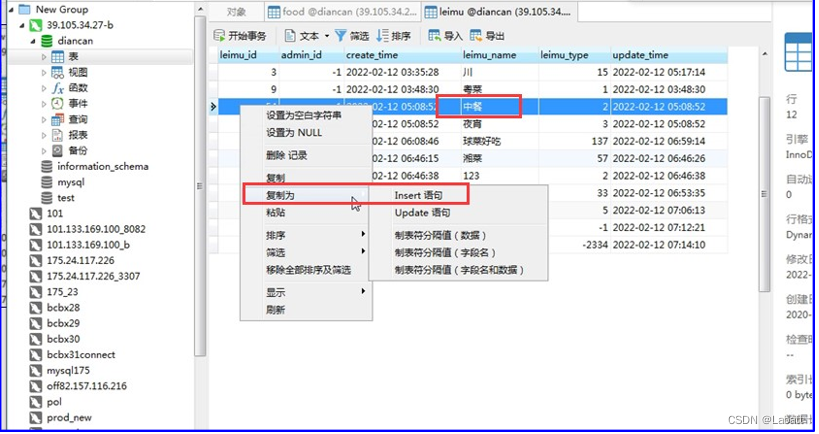Click the diancan database icon
The image size is (819, 434).
46,41
